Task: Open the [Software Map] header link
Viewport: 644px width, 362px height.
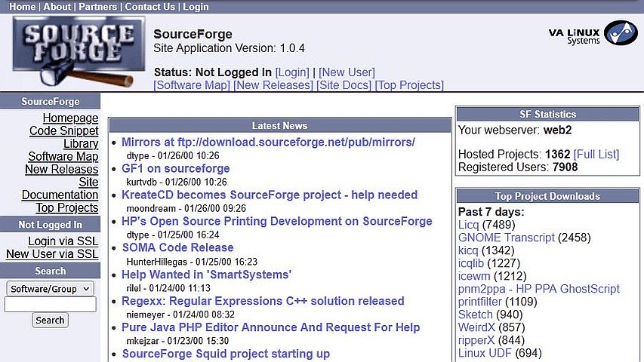Action: click(x=192, y=85)
